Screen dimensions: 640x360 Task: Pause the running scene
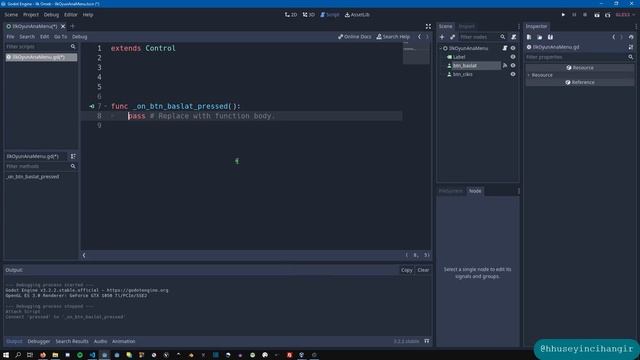point(574,15)
